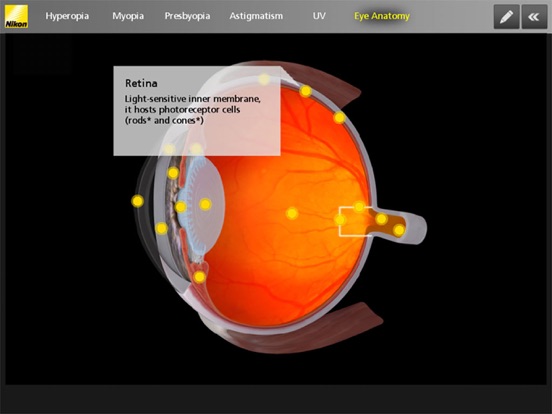
Task: Tap the hotspot at the optic nerve end
Action: click(x=399, y=230)
